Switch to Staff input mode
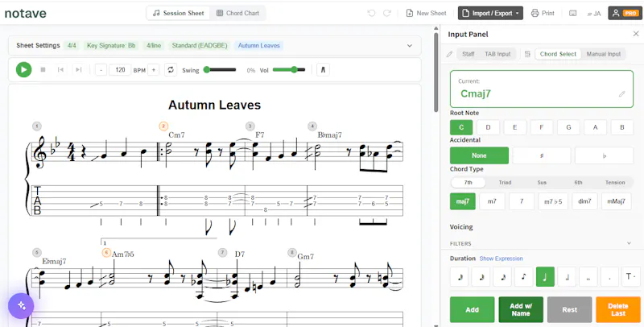This screenshot has height=327, width=644. tap(469, 54)
